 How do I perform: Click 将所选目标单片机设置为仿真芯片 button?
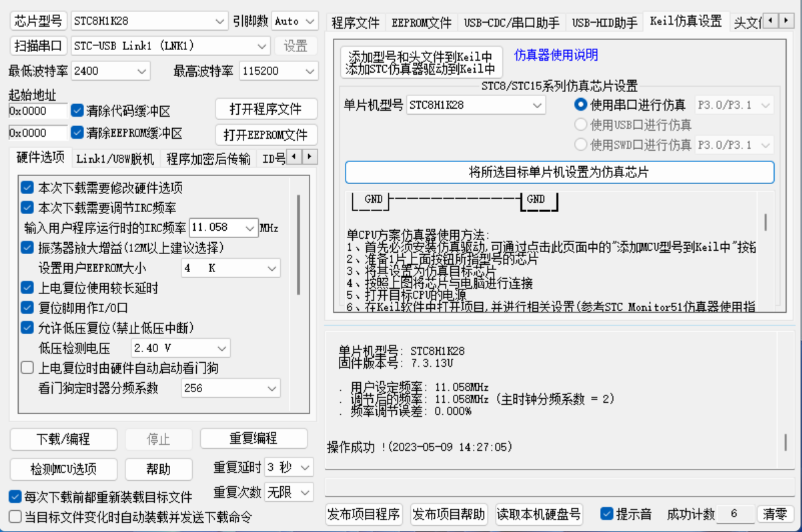(x=559, y=172)
